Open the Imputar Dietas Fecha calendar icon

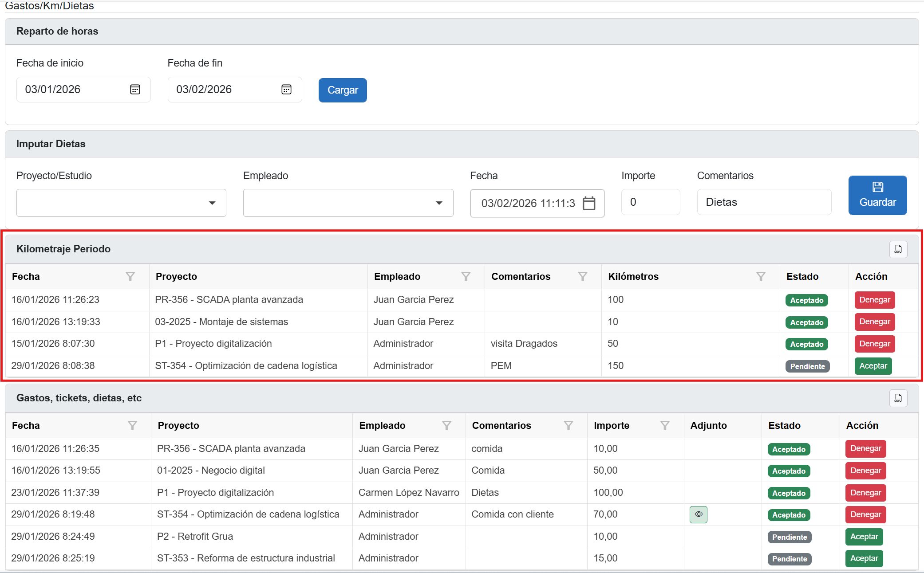tap(588, 203)
